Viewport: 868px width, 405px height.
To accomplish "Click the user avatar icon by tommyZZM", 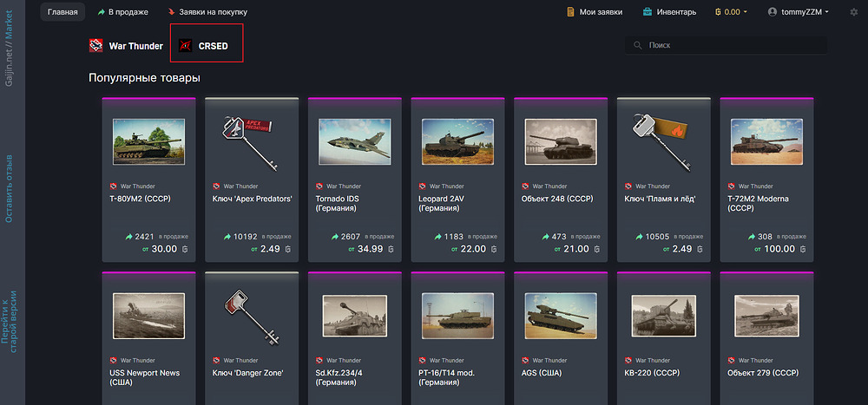I will coord(773,11).
